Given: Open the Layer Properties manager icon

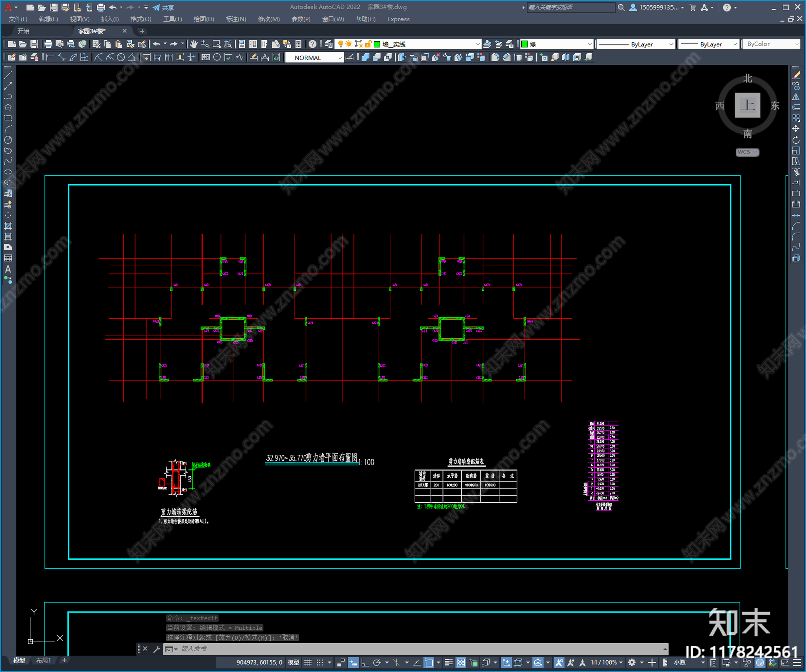Looking at the screenshot, I should 329,44.
